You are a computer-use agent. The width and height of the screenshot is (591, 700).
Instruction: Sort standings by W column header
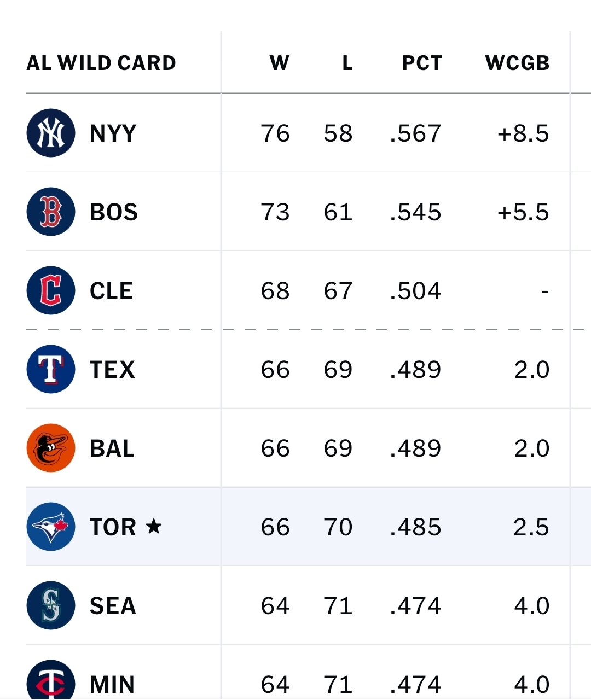(279, 63)
